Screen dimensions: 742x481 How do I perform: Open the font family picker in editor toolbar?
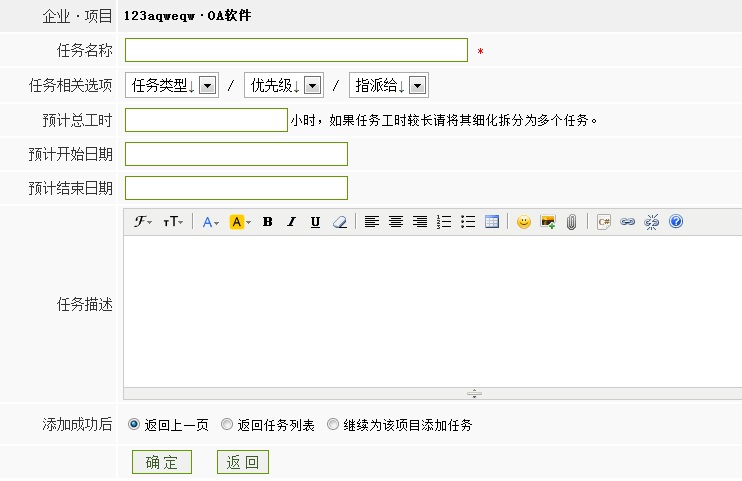[142, 222]
